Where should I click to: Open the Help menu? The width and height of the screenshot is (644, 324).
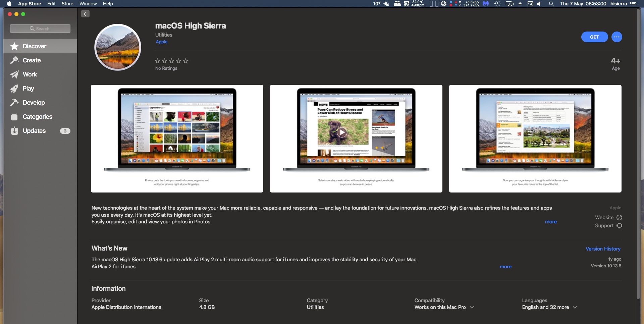coord(108,4)
